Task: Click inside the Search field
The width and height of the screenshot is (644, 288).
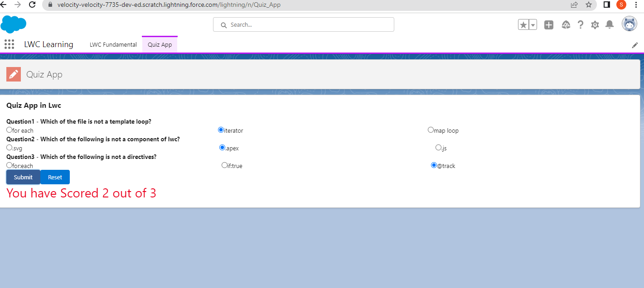Action: pyautogui.click(x=303, y=24)
